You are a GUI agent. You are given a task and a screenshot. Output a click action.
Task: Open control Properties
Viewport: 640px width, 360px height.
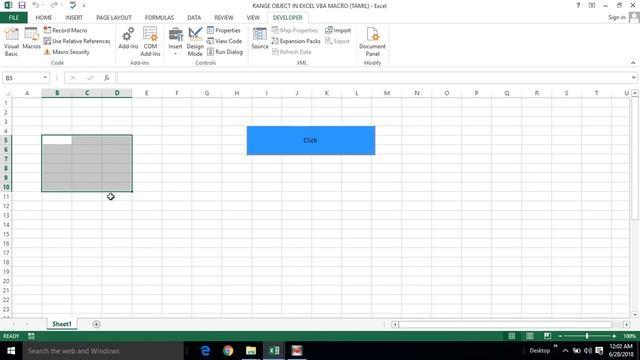(x=224, y=30)
